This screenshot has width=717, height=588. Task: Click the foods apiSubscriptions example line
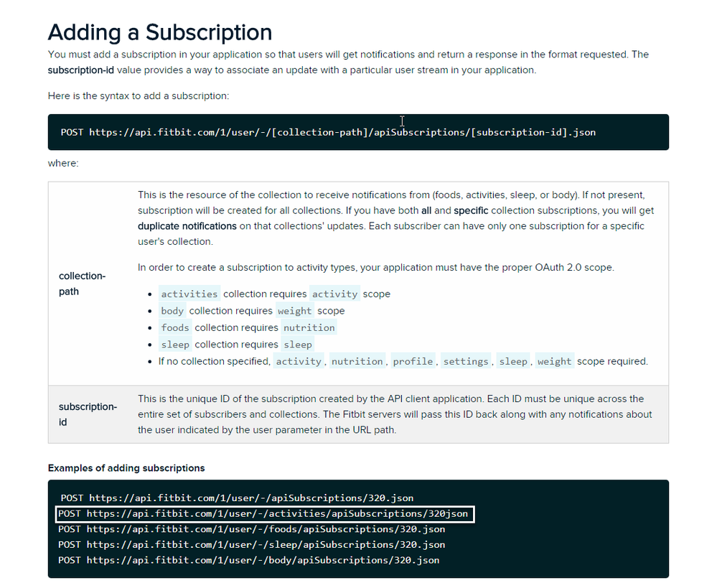(x=251, y=530)
